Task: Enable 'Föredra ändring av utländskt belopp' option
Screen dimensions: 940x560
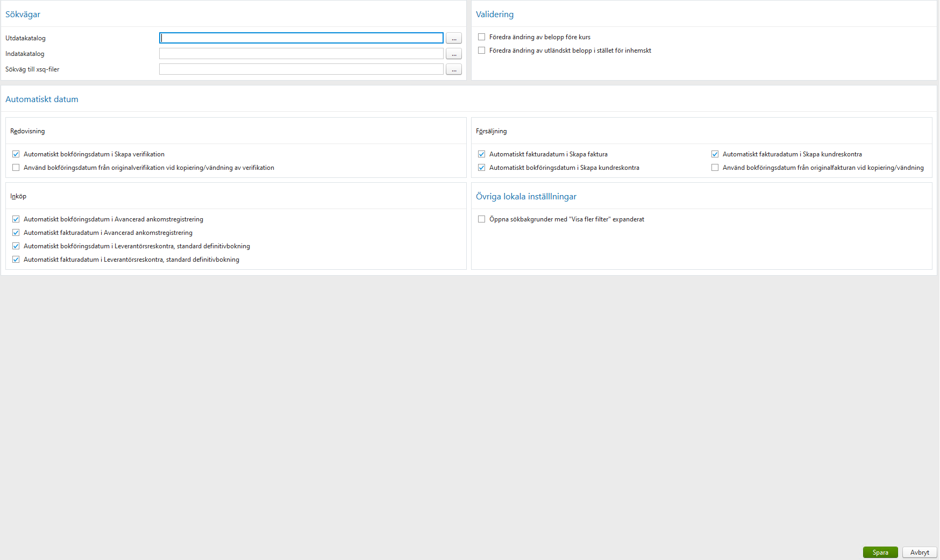Action: [x=481, y=50]
